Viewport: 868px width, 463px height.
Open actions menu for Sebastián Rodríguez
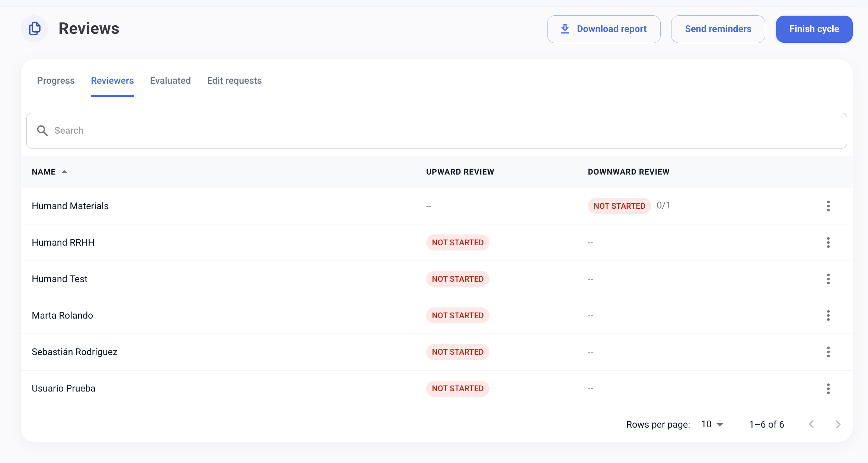tap(828, 352)
